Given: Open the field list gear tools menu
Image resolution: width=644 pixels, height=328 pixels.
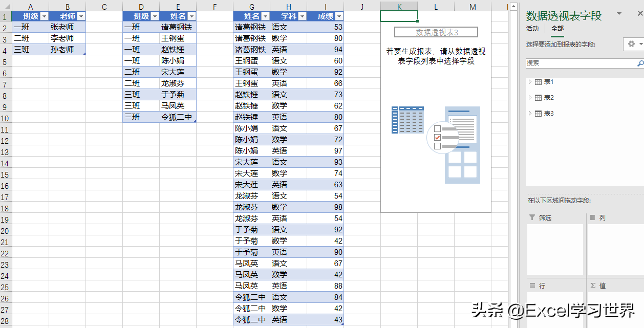Looking at the screenshot, I should [x=634, y=45].
